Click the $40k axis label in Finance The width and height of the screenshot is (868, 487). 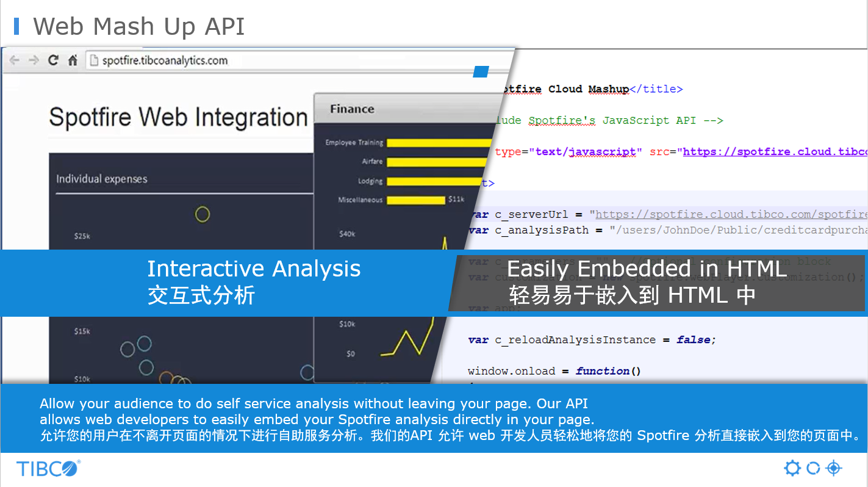click(x=347, y=234)
